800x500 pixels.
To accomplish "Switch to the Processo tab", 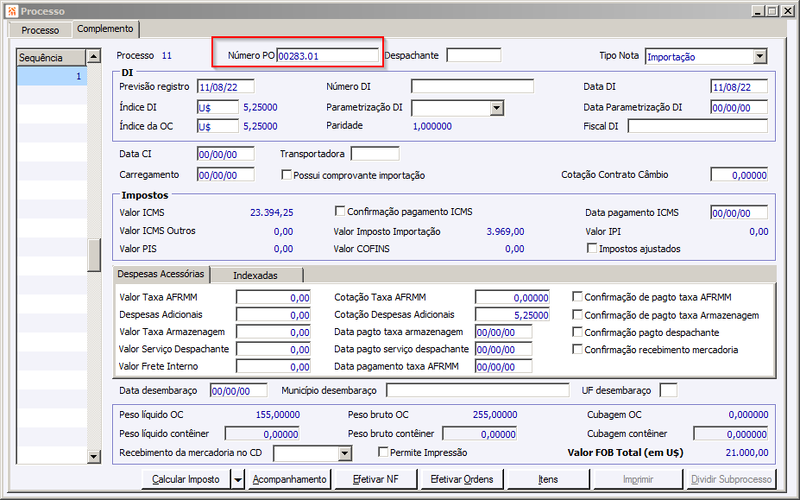I will coord(40,30).
